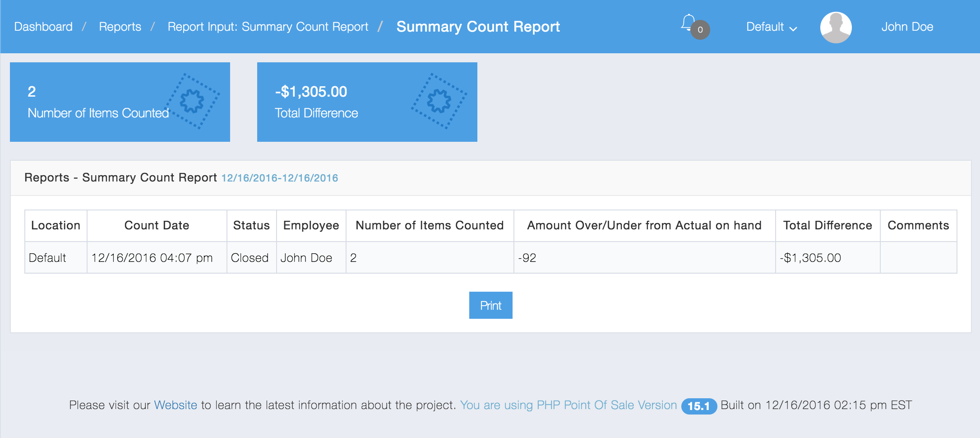The width and height of the screenshot is (980, 438).
Task: Click the Number of Items Counted column header
Action: coord(430,225)
